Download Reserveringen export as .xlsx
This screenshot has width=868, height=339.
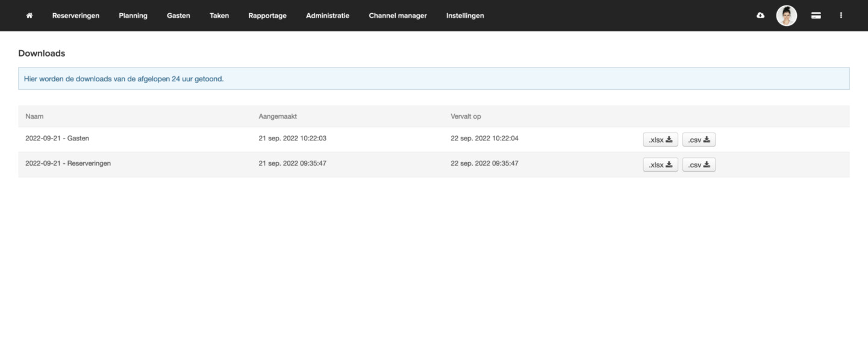point(660,165)
